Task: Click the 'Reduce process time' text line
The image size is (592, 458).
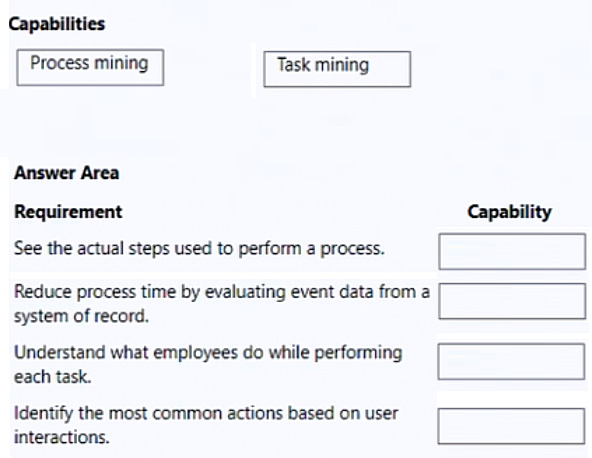Action: (x=222, y=292)
